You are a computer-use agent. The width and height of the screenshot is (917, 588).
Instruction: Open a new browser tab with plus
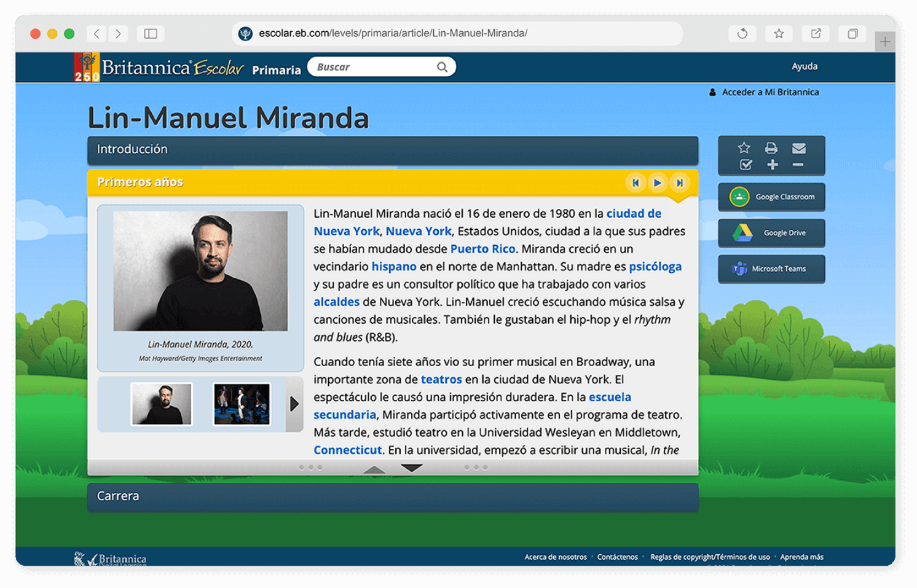coord(885,42)
